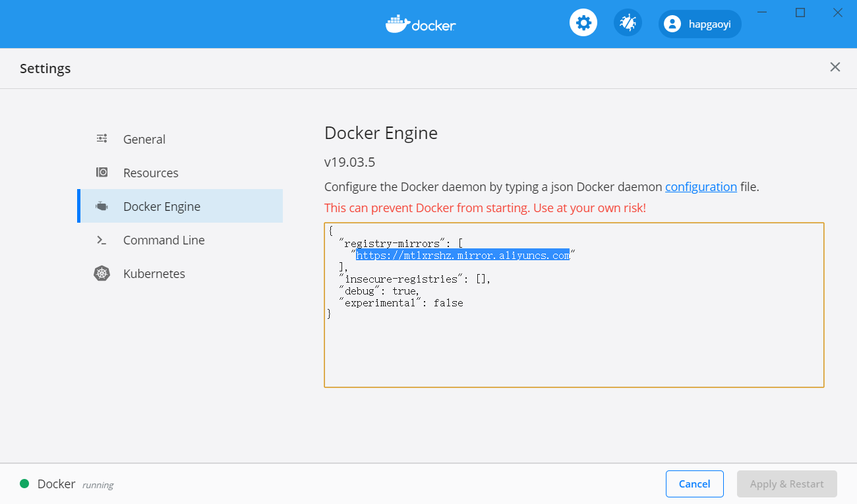Click the v19.03.5 version text
This screenshot has width=857, height=504.
(350, 162)
